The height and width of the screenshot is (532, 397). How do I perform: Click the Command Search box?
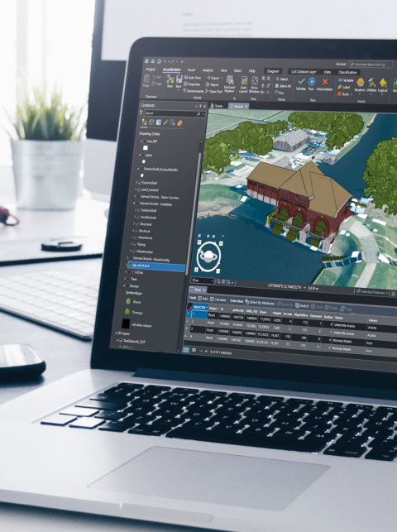tap(371, 65)
